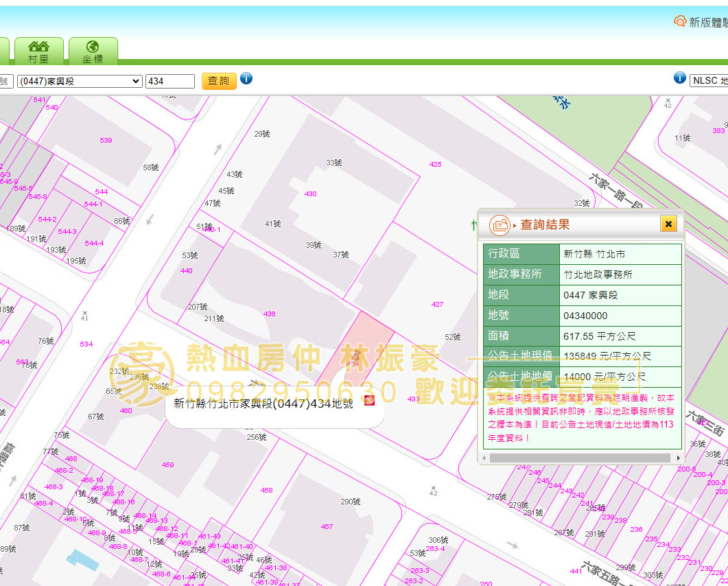Close the 查詢結果 panel
The image size is (728, 586).
668,223
